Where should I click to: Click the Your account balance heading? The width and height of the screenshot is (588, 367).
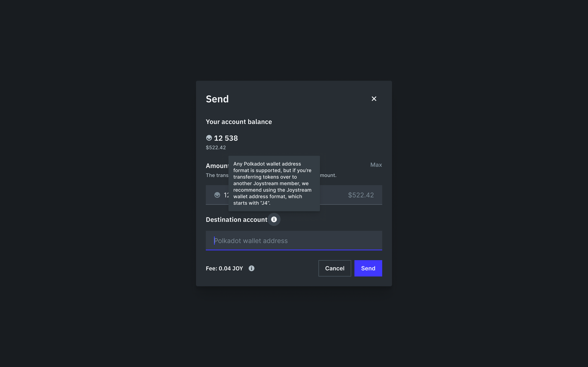(x=239, y=122)
